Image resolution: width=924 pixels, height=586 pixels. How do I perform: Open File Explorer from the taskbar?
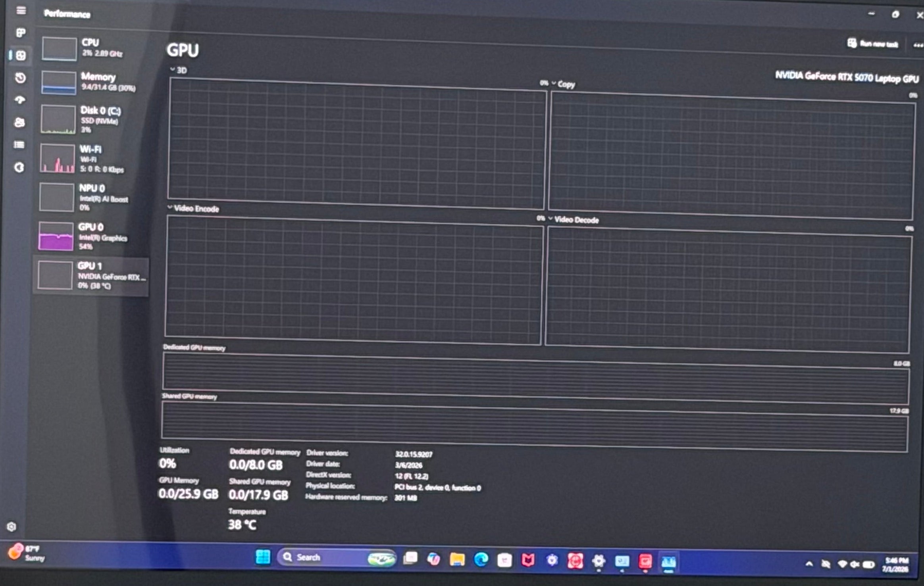pyautogui.click(x=457, y=559)
